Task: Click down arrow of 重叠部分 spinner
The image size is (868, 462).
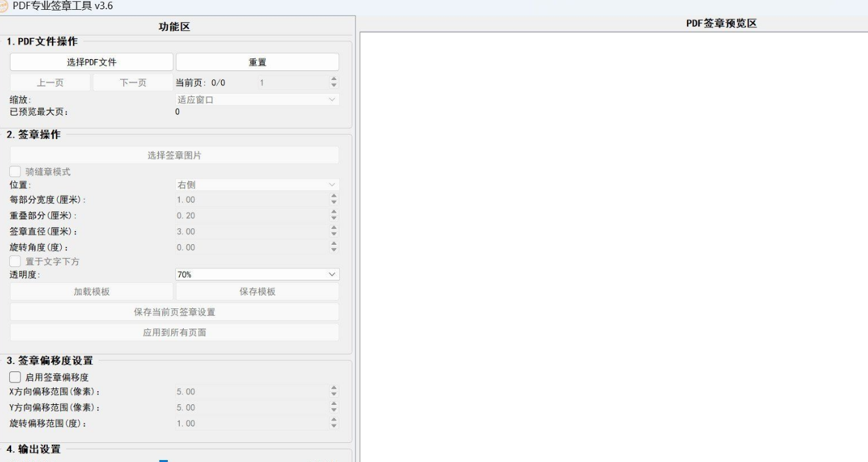Action: click(x=333, y=219)
